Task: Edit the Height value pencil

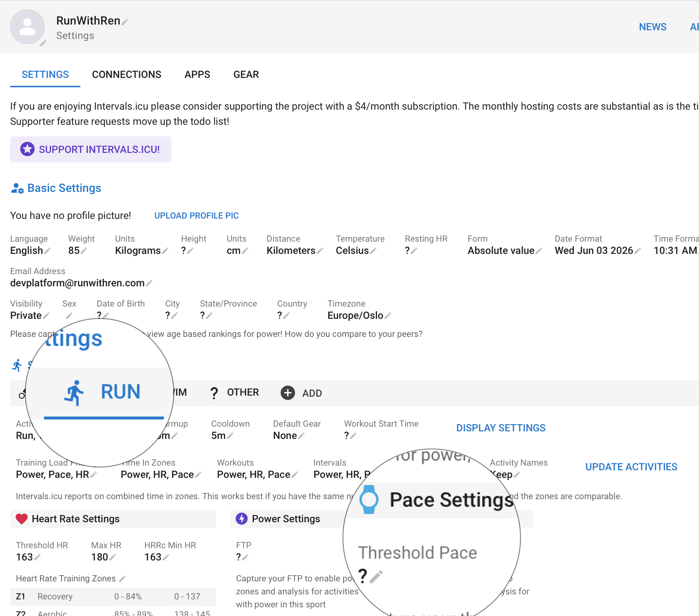Action: click(x=190, y=251)
